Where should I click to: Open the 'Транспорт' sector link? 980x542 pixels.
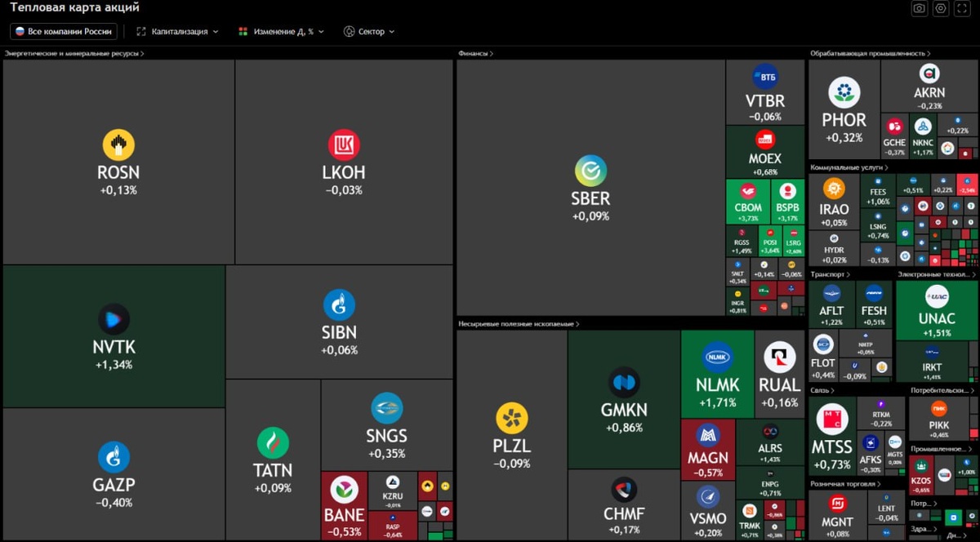pos(830,275)
